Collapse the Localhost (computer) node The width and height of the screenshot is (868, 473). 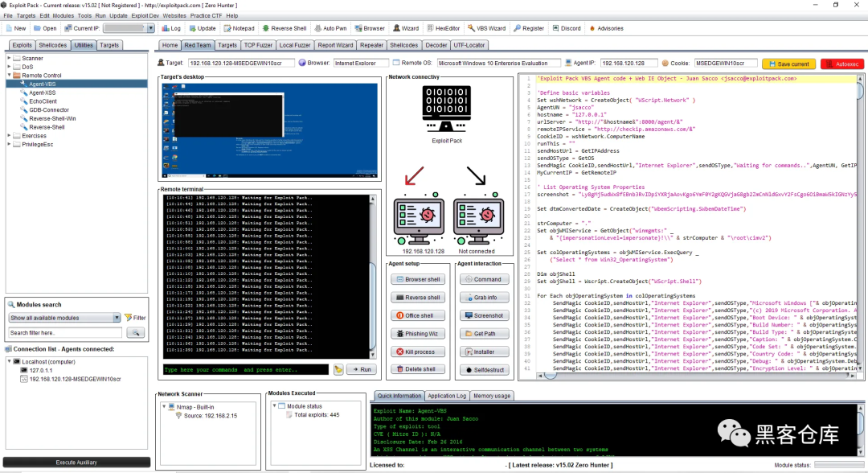point(9,362)
